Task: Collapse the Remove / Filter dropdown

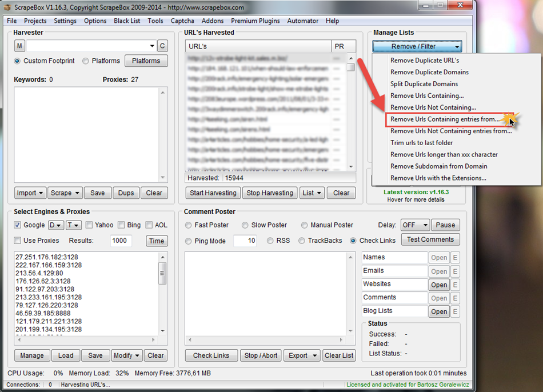Action: coord(417,46)
